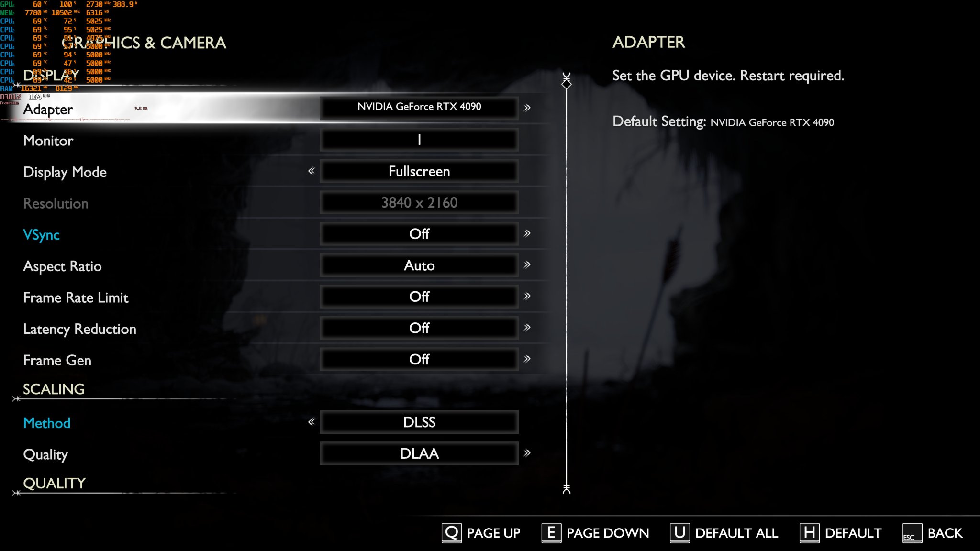Click the DLSS scaling method left arrow

click(x=312, y=422)
